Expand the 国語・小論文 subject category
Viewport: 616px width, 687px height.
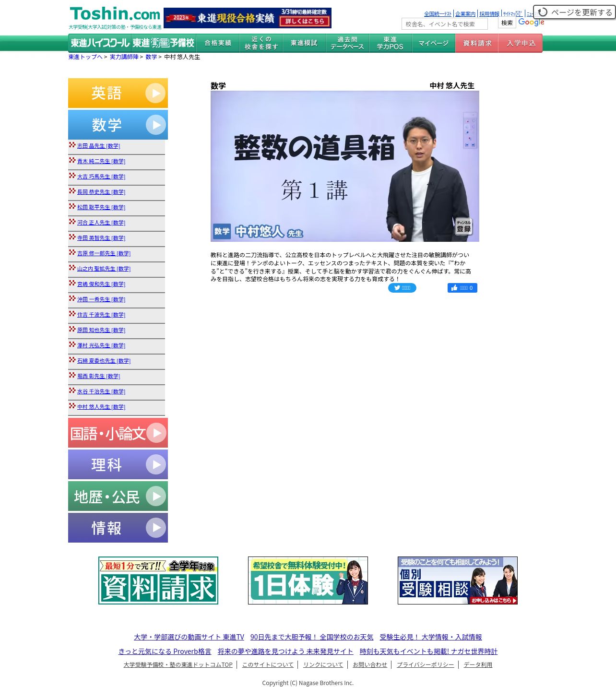pos(118,433)
